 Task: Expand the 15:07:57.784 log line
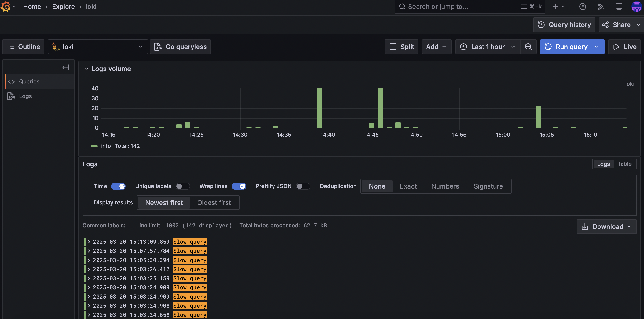pos(88,251)
